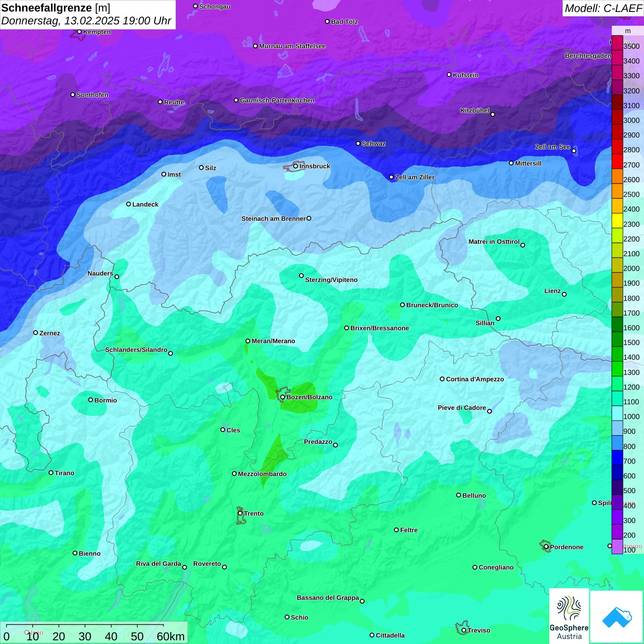644x644 pixels.
Task: Click the 2700 m red legend swatch
Action: point(617,161)
